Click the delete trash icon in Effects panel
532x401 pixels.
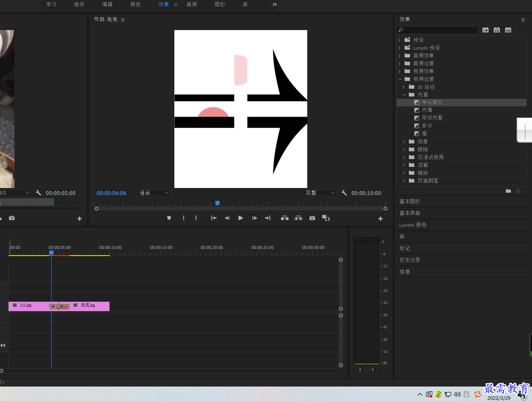pyautogui.click(x=518, y=191)
